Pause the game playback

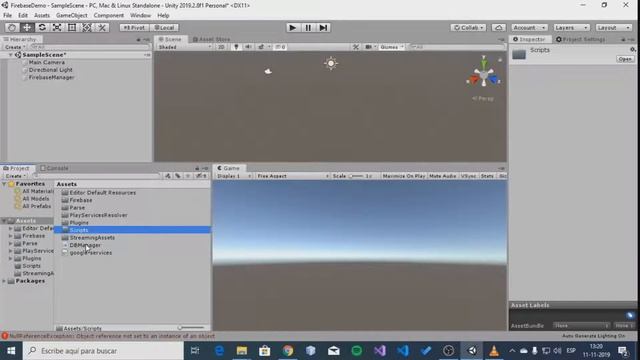tap(308, 27)
